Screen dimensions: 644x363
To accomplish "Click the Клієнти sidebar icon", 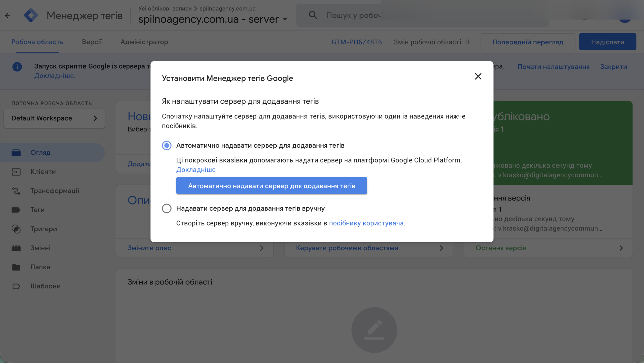I will click(16, 172).
